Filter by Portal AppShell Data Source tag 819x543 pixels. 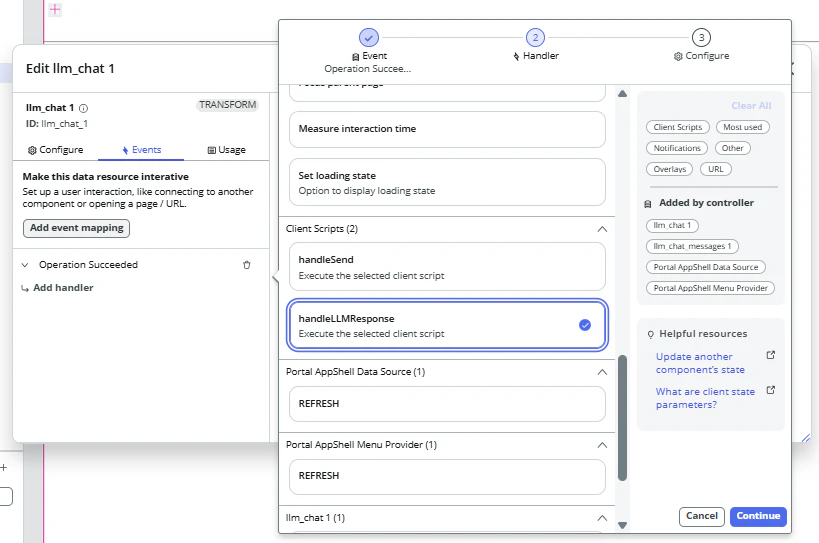[706, 267]
